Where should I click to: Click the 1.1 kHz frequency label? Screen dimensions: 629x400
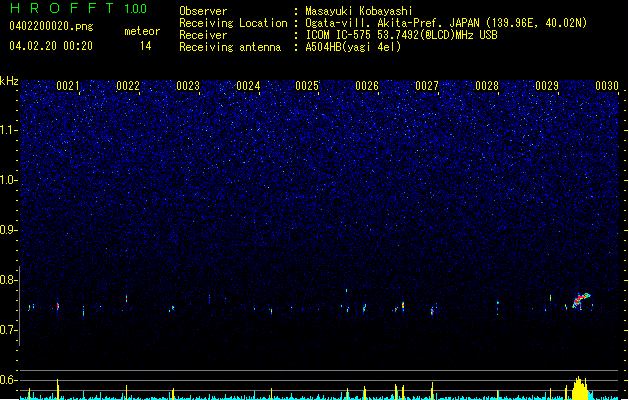9,130
